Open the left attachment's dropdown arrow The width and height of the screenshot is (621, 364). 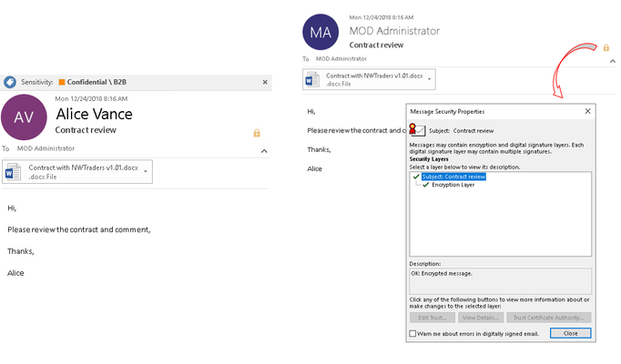146,171
